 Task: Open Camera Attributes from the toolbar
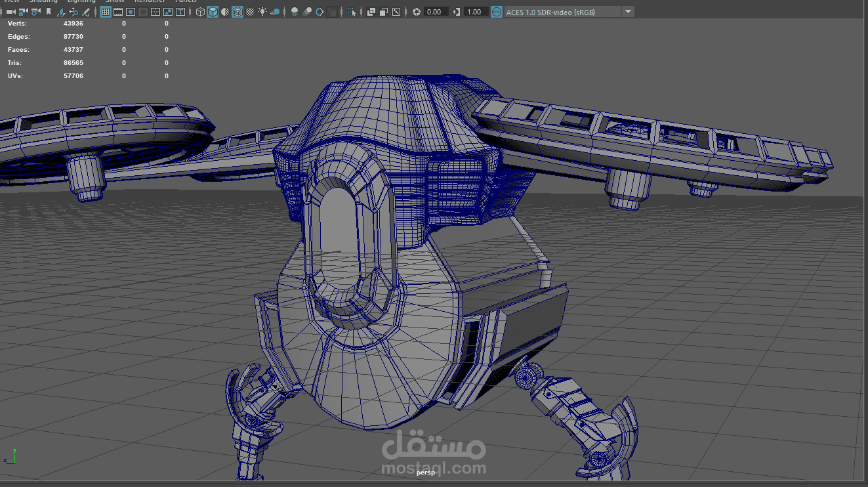[35, 12]
